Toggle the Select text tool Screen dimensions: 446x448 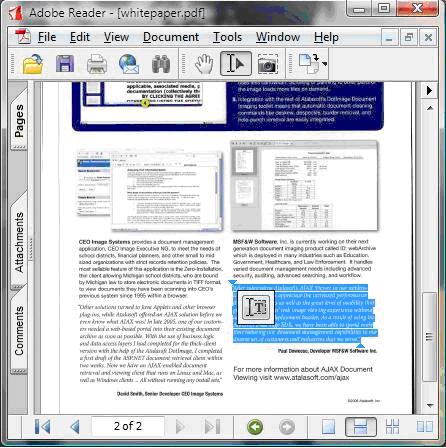click(x=236, y=63)
